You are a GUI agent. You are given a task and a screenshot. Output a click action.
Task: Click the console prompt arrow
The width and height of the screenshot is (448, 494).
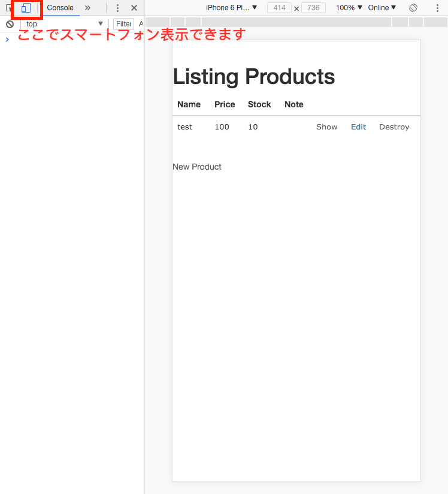(7, 40)
